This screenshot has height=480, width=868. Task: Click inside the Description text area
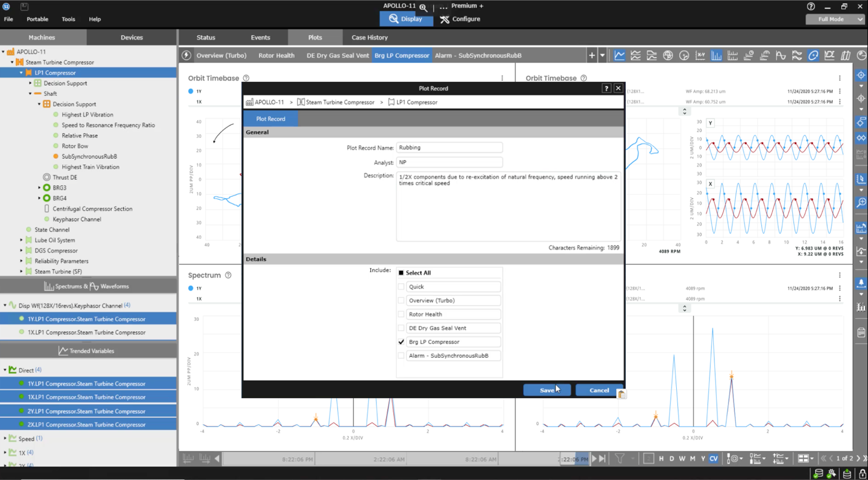(x=509, y=207)
